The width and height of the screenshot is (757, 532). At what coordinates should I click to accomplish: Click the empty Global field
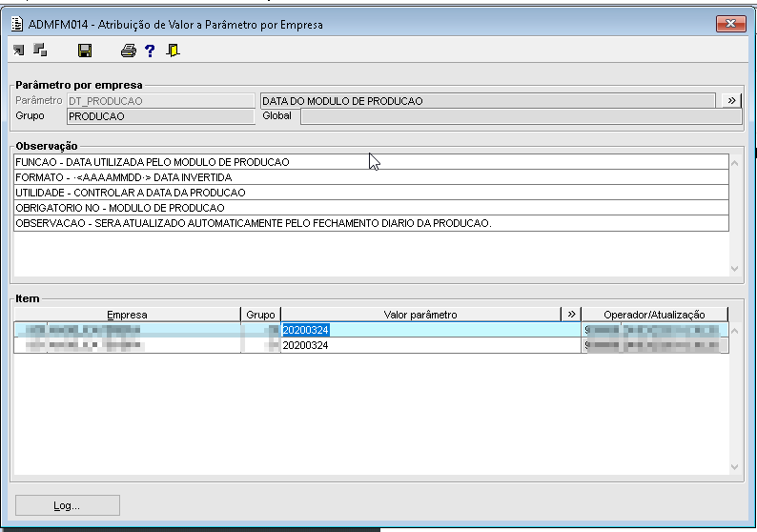pos(521,116)
